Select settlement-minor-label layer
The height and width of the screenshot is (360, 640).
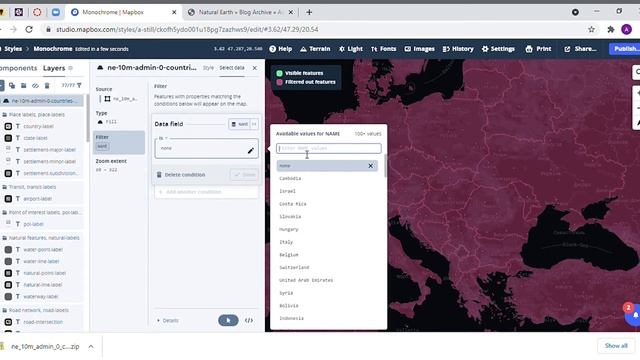tap(49, 162)
